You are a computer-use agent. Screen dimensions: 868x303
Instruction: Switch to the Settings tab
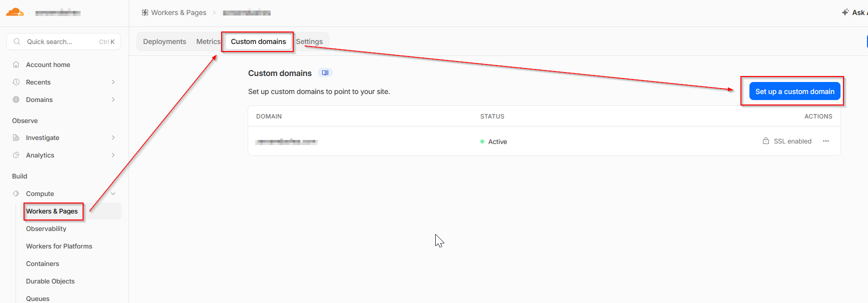point(309,41)
